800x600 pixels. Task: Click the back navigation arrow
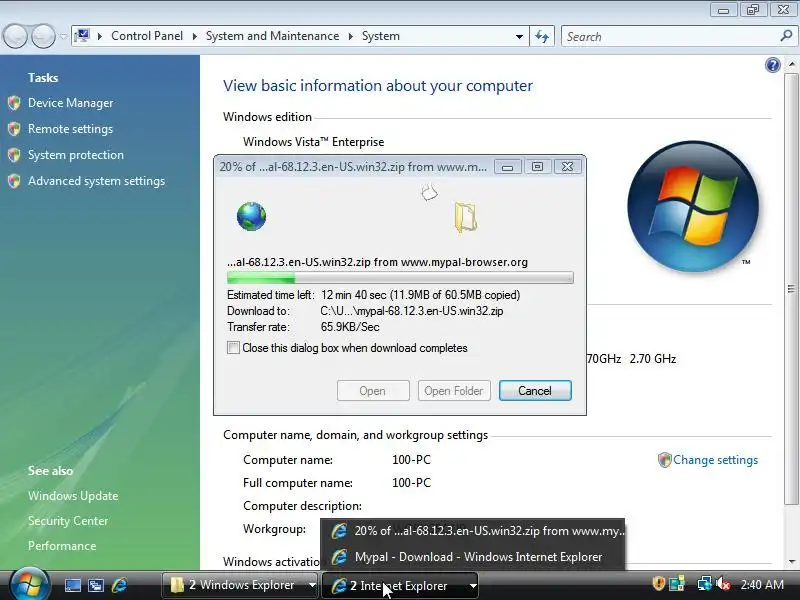coord(15,36)
